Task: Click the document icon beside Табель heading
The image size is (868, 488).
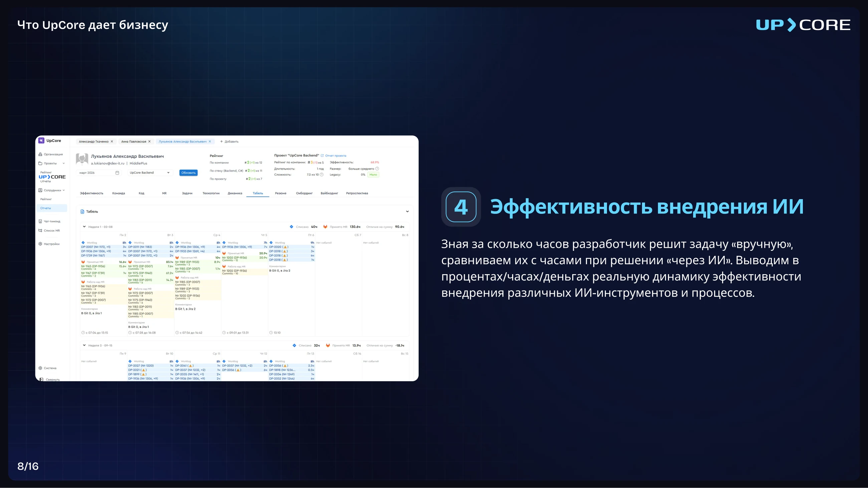Action: pyautogui.click(x=82, y=211)
